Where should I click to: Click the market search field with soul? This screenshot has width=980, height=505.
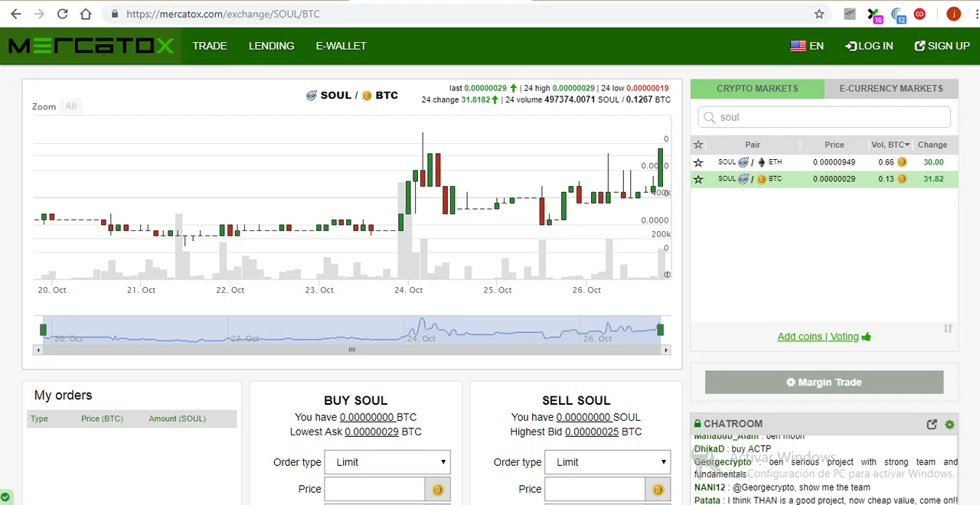[824, 117]
